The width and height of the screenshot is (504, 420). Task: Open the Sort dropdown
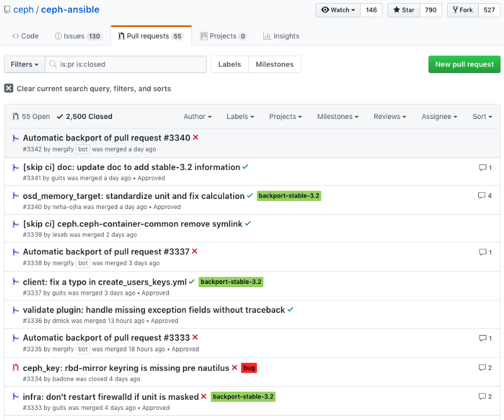481,116
